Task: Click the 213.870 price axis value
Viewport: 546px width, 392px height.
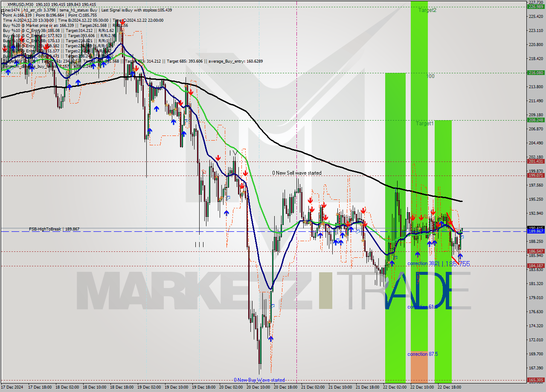Action: click(536, 87)
